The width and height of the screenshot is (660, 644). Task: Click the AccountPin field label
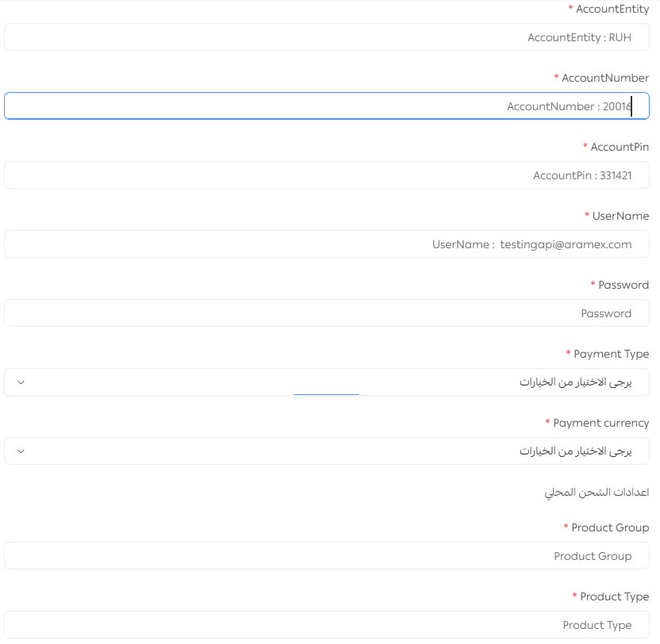click(x=620, y=147)
